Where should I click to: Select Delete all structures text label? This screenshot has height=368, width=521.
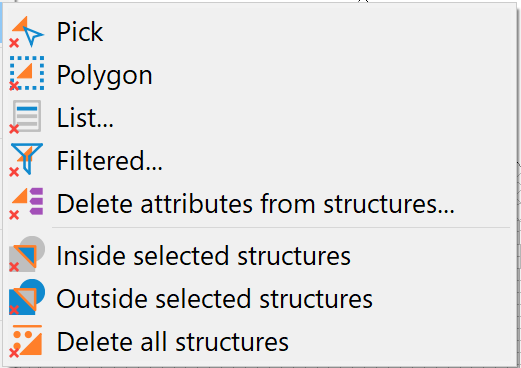[173, 342]
